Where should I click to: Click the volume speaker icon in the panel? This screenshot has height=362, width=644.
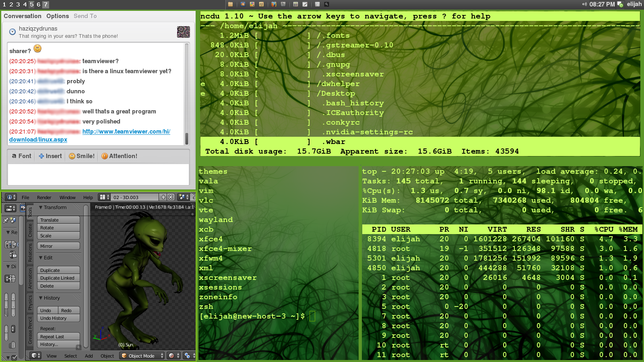[584, 4]
